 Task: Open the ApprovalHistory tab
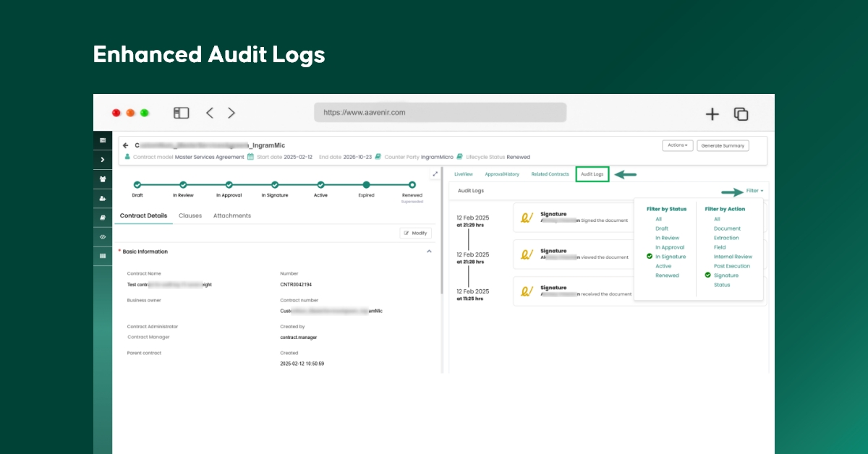(502, 174)
